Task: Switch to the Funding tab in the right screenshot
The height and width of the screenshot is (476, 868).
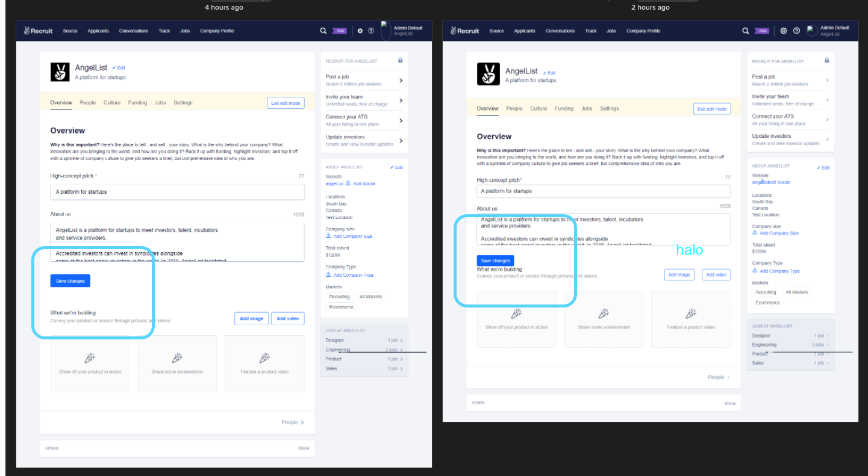Action: (564, 109)
